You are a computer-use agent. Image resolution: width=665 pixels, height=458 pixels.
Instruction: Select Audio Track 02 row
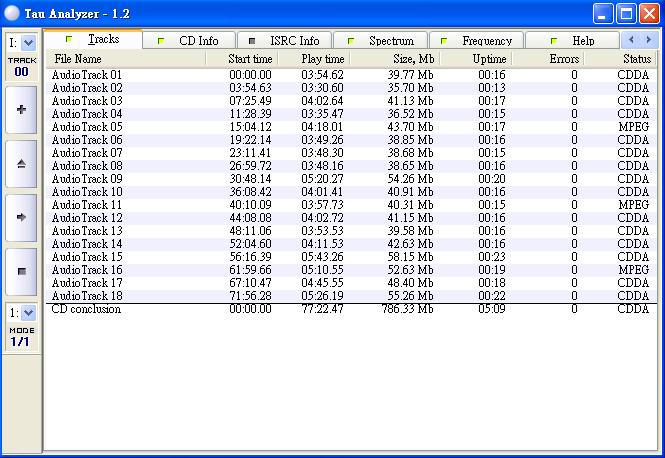coord(351,88)
